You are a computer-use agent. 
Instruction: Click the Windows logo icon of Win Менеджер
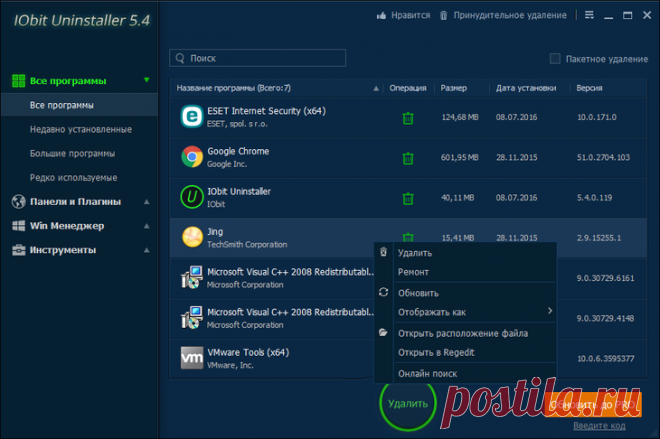point(19,226)
